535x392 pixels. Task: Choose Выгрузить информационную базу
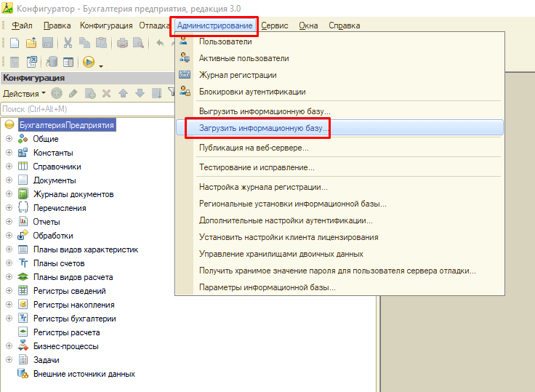pos(340,111)
